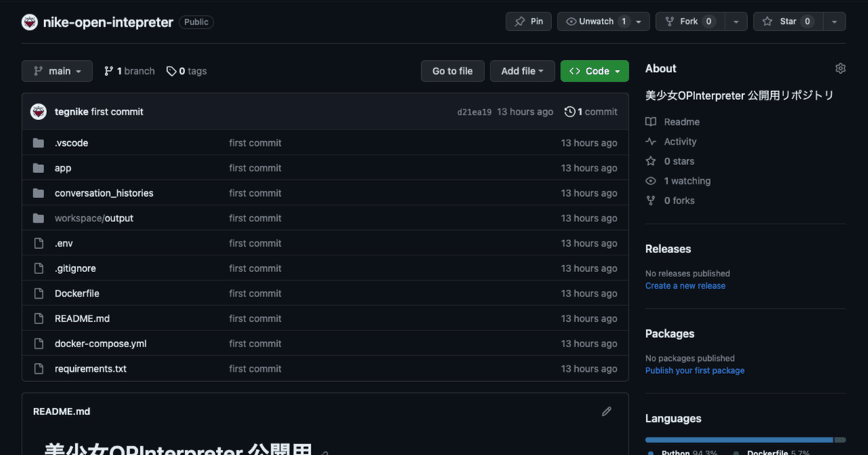Image resolution: width=868 pixels, height=455 pixels.
Task: Open the nike-open-intepreter repository title link
Action: pyautogui.click(x=109, y=22)
